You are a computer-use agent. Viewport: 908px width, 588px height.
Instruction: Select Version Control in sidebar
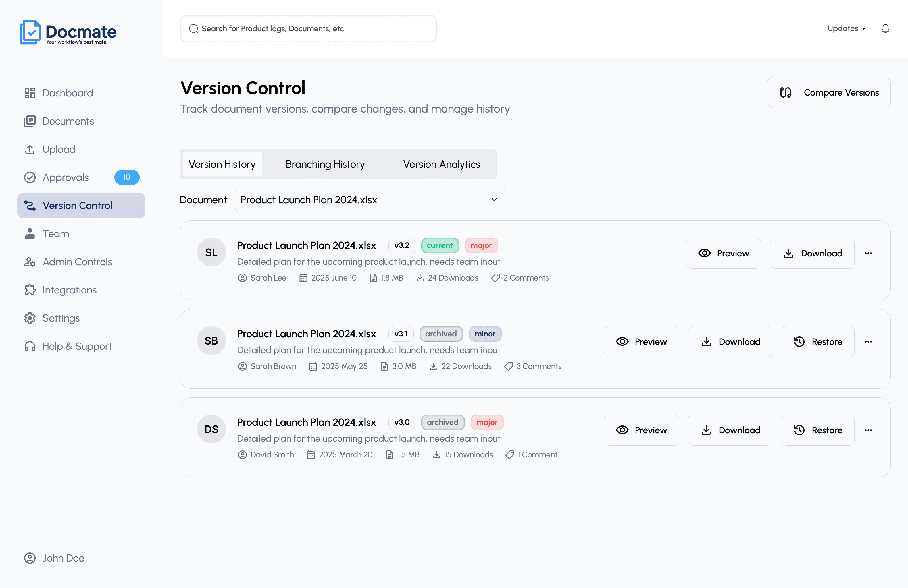(81, 206)
